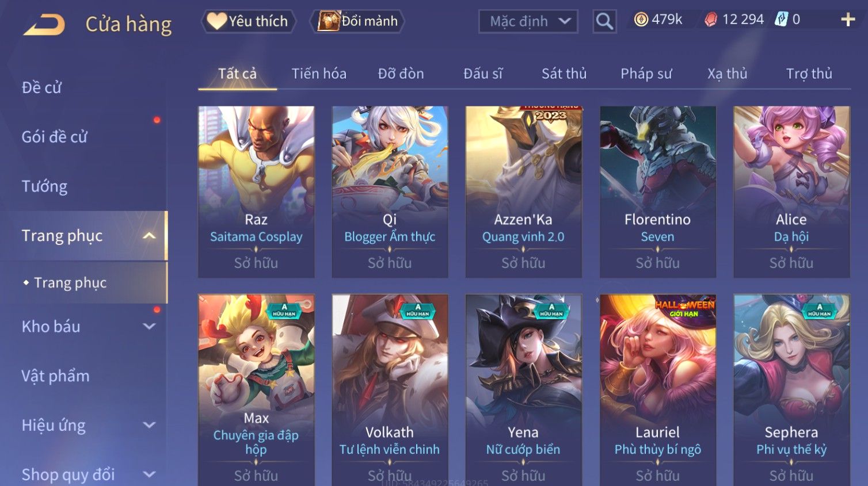
Task: Open Gói đề cử in sidebar
Action: tap(55, 137)
